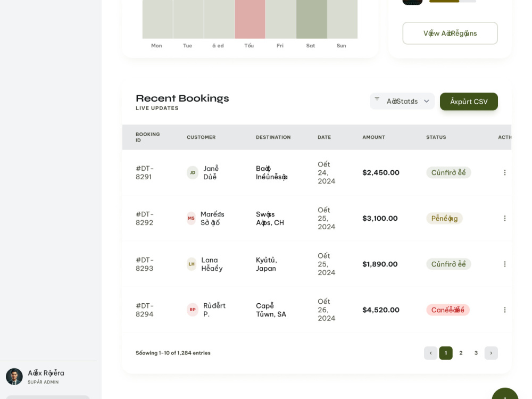Click the Pending status badge
Image resolution: width=532 pixels, height=399 pixels.
(x=444, y=218)
